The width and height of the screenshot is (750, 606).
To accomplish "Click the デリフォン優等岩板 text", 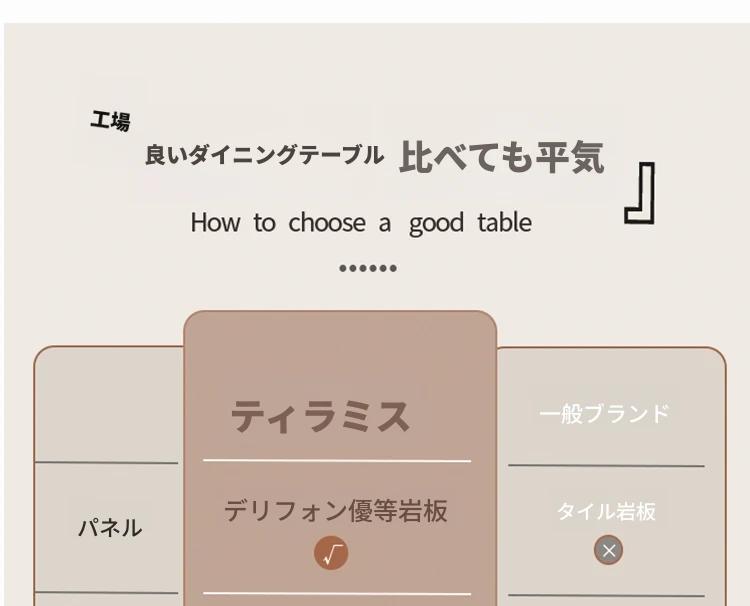I will point(336,511).
